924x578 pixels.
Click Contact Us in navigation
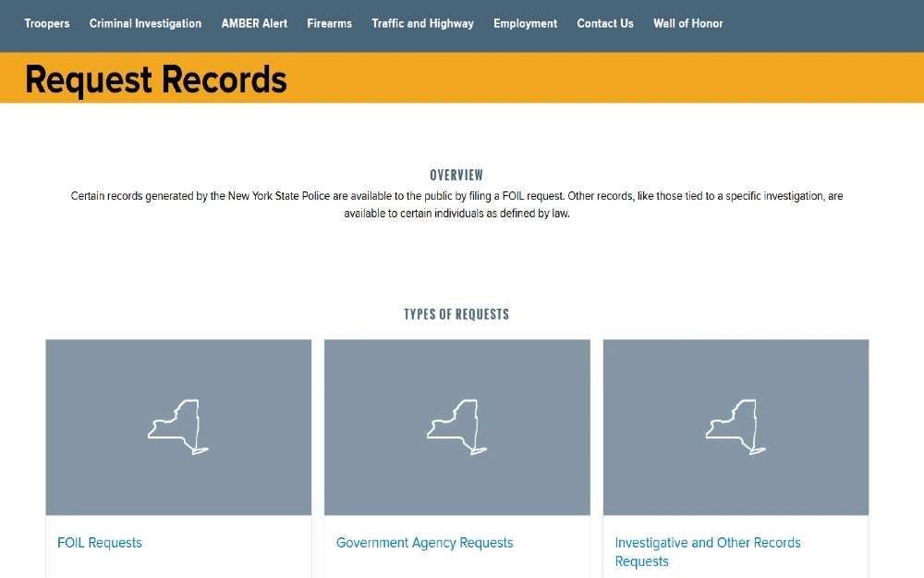(605, 24)
